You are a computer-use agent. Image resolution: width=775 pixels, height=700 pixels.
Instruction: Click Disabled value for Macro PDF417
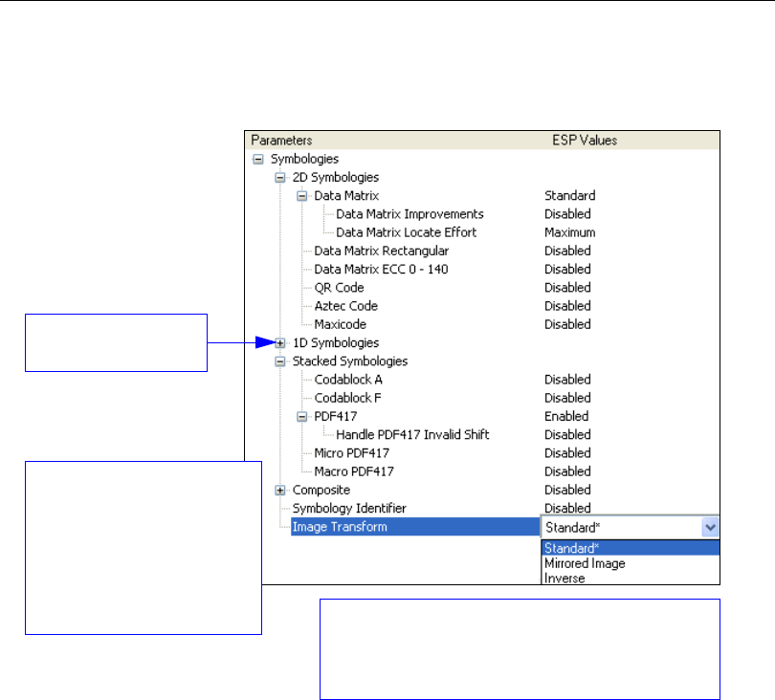(x=567, y=471)
